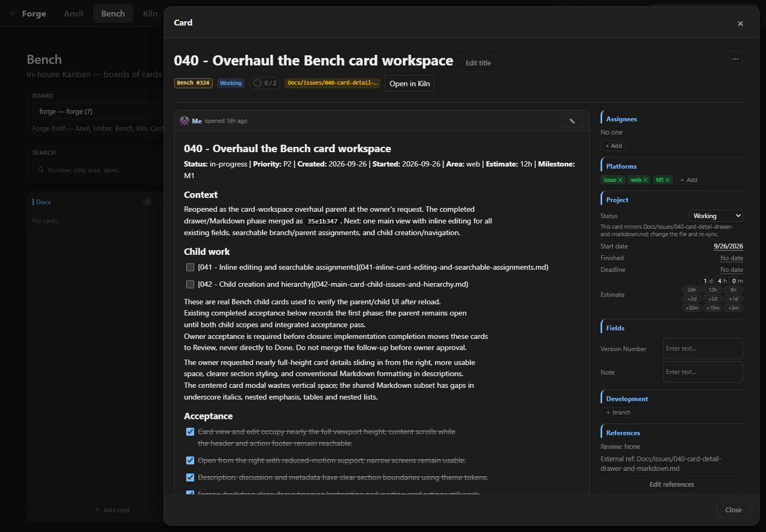Open the Status dropdown showing Working
The image size is (766, 532).
tap(716, 215)
